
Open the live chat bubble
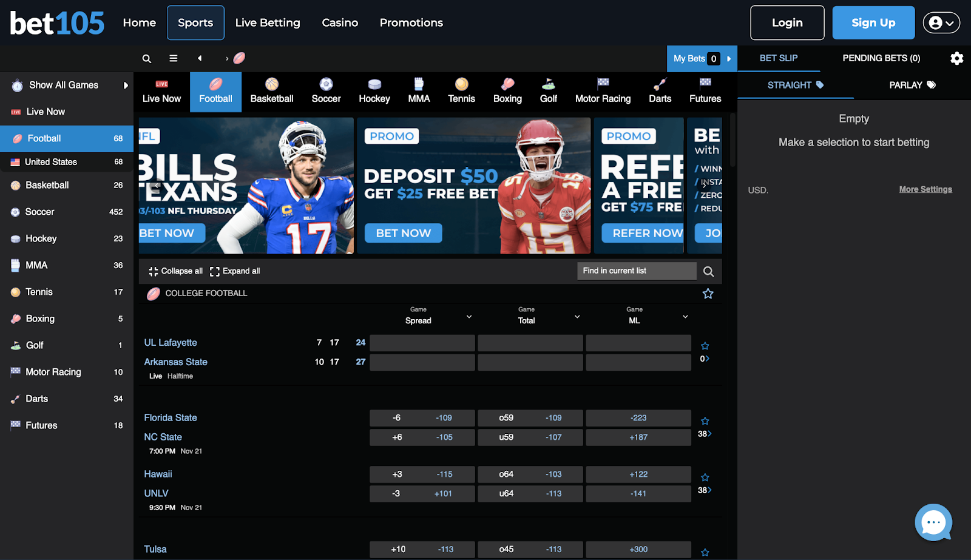click(x=933, y=522)
